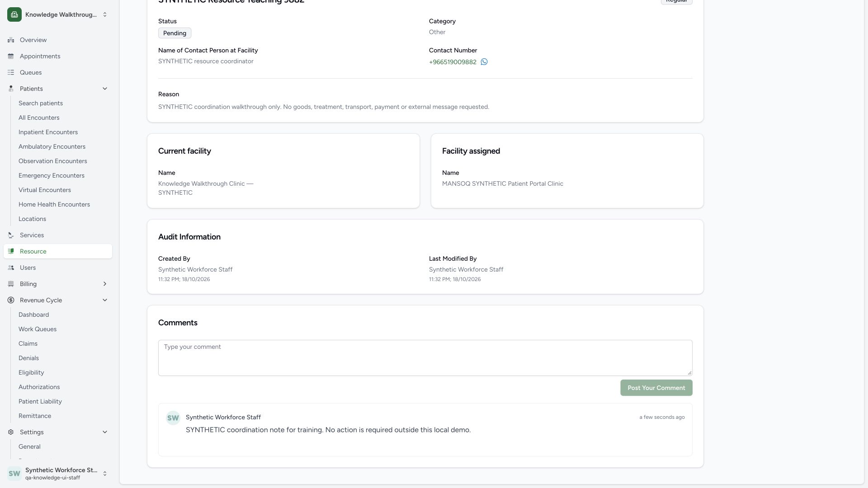868x488 pixels.
Task: Open WhatsApp icon next to contact number
Action: (x=484, y=62)
